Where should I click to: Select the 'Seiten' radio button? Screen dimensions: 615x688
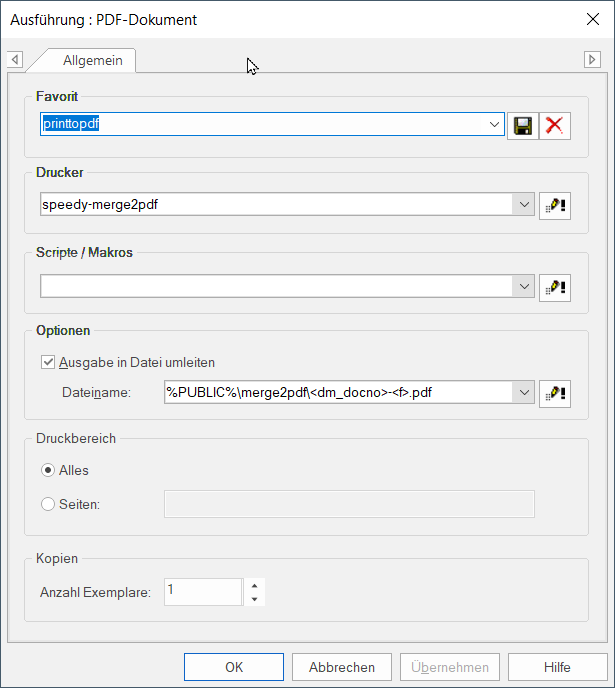[x=48, y=504]
